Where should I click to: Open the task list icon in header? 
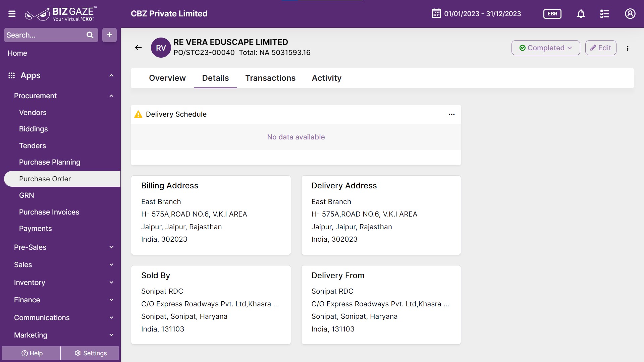pyautogui.click(x=604, y=14)
